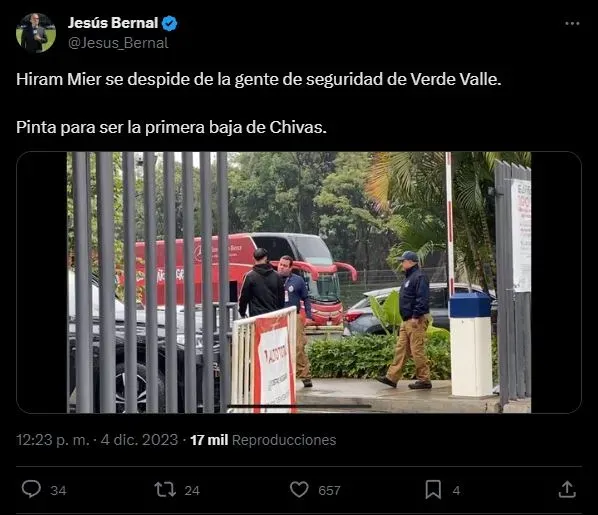Click the 34 replies count
The width and height of the screenshot is (598, 515).
tap(58, 491)
